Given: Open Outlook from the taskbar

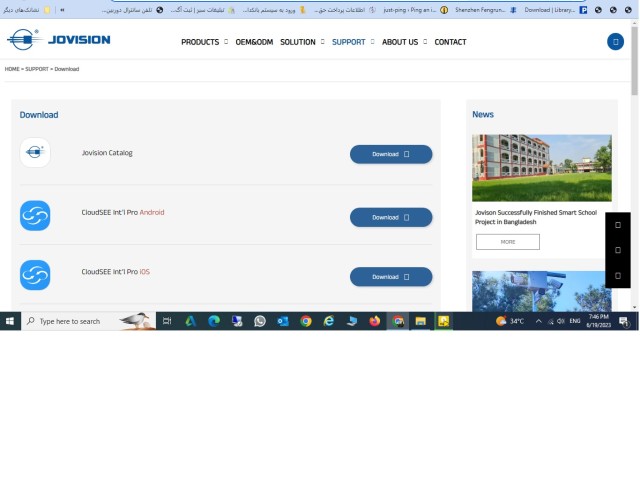Looking at the screenshot, I should click(283, 321).
